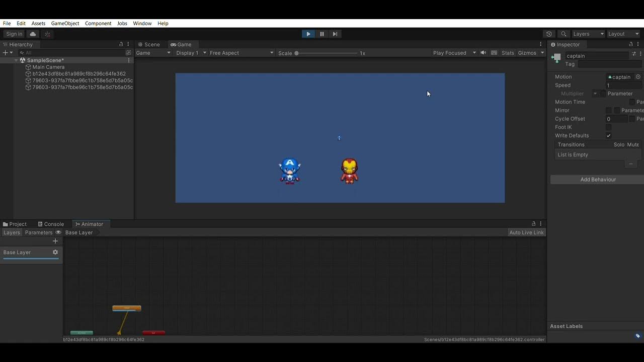This screenshot has width=644, height=362.
Task: Toggle the Game view shortcuts keyboard icon
Action: pos(494,53)
